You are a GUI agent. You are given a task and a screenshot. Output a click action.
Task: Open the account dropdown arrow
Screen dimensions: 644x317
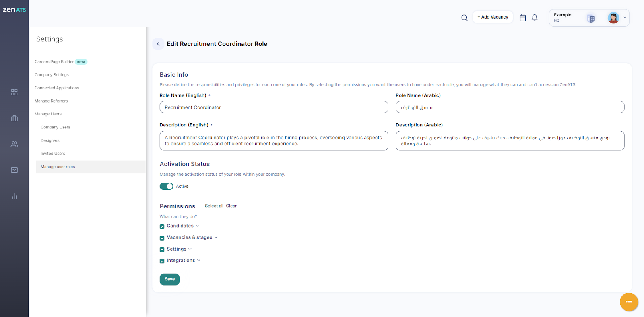625,18
